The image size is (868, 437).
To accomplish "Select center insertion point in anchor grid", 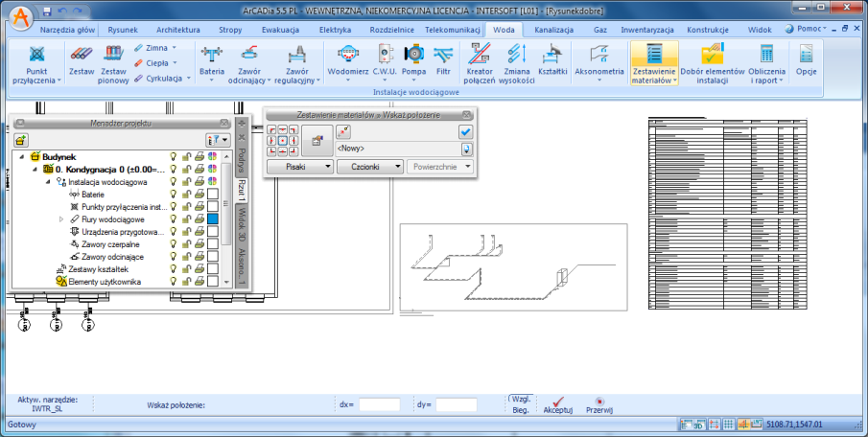I will pyautogui.click(x=283, y=141).
